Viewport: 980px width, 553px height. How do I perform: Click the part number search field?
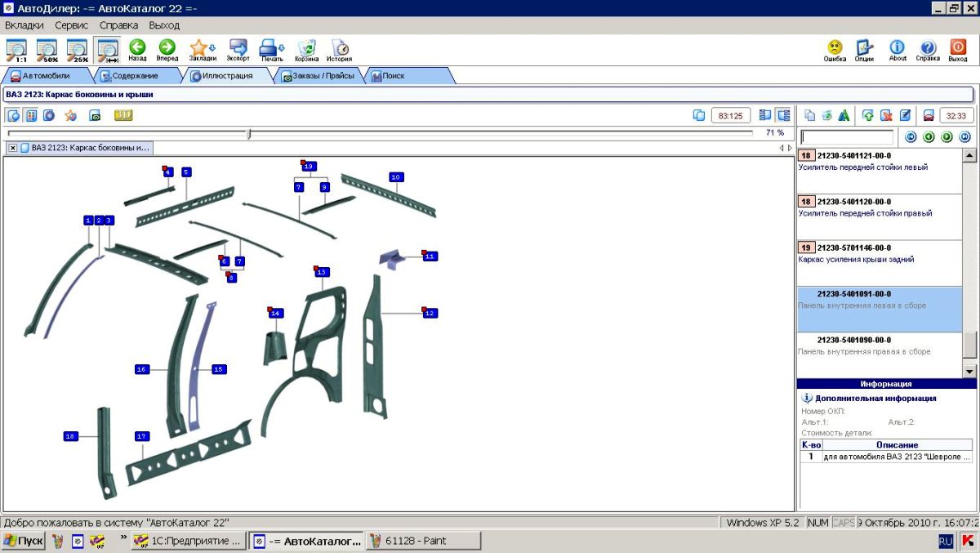click(847, 137)
